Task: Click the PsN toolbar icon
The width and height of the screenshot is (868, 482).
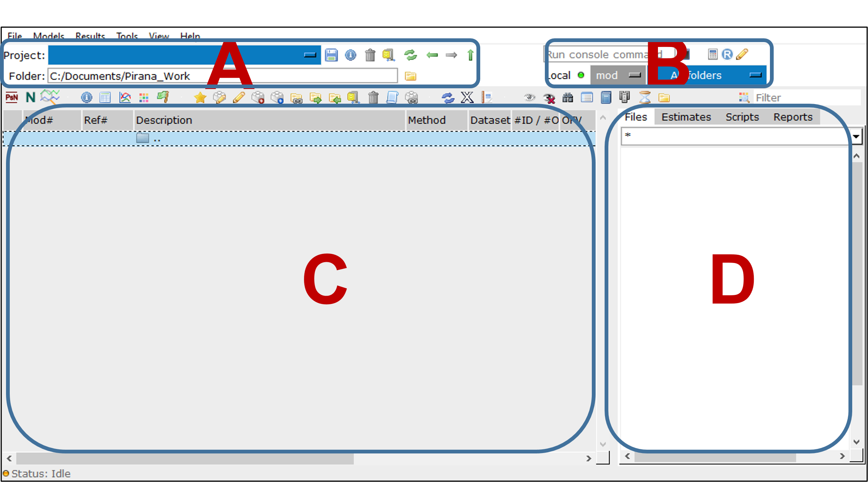Action: coord(12,98)
